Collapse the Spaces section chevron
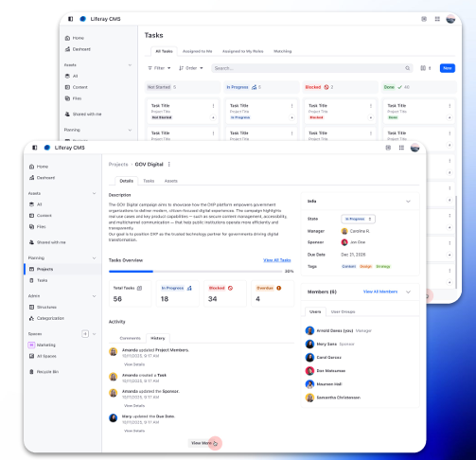476x460 pixels. tap(95, 334)
